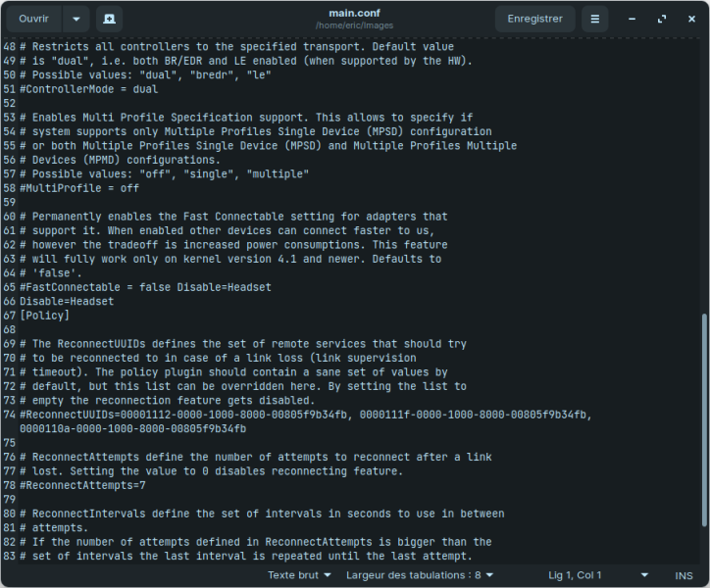Click #FastConnectable = false line

pyautogui.click(x=145, y=287)
